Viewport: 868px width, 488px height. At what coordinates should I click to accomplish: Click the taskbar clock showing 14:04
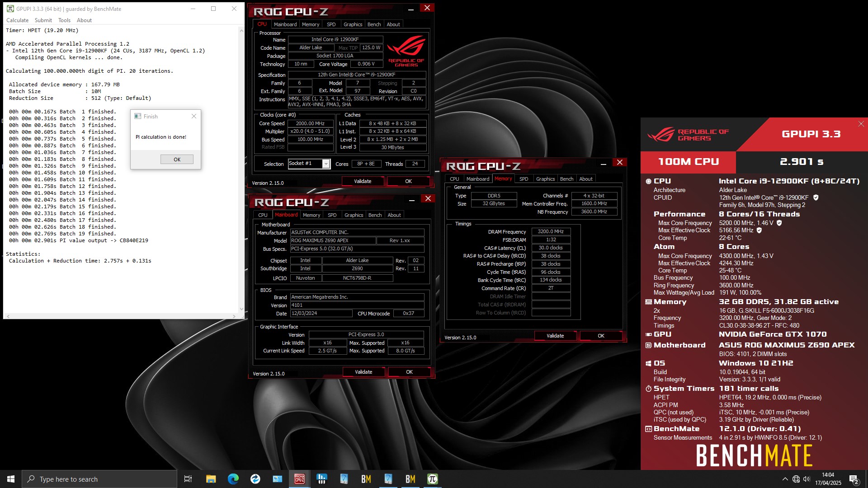[828, 479]
